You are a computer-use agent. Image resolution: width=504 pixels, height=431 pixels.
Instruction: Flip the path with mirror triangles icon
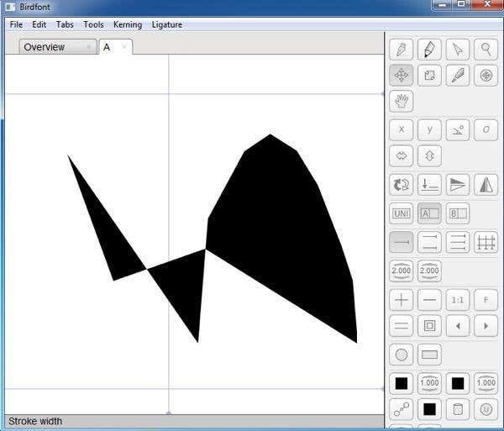[485, 185]
